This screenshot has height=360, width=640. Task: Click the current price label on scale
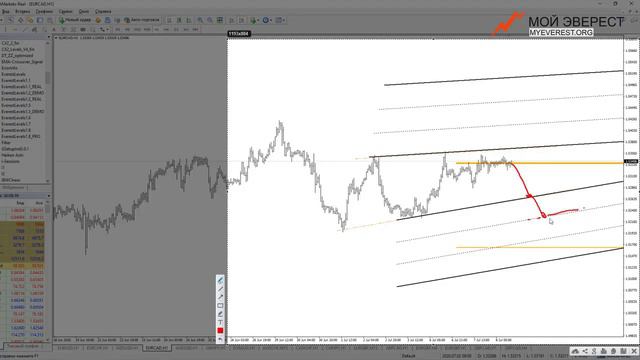point(631,162)
